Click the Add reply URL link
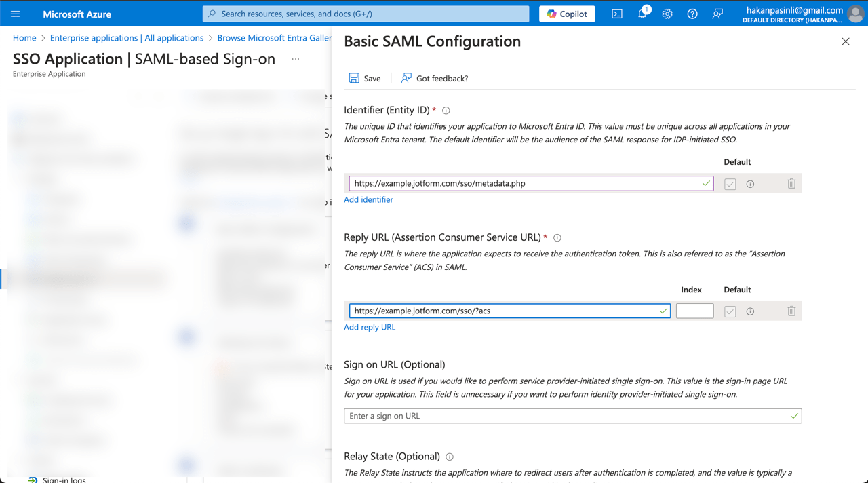Screen dimensions: 868x483 tap(370, 327)
